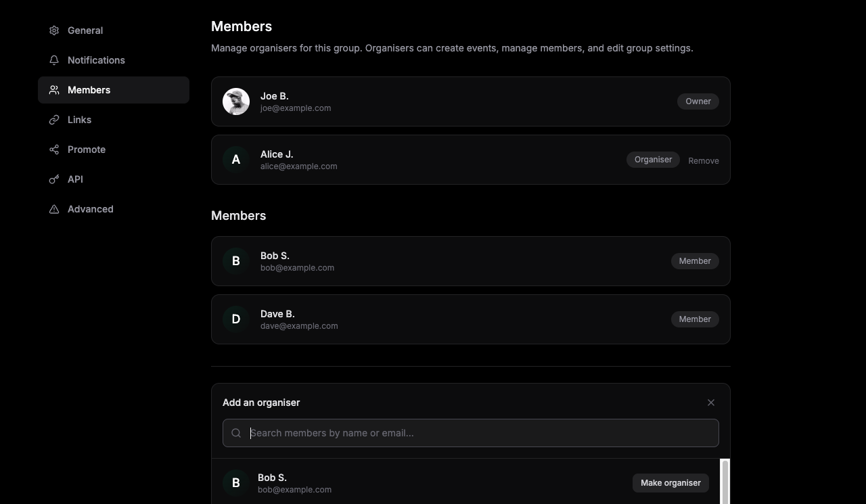Click the Organiser badge for Alice J.

[653, 160]
